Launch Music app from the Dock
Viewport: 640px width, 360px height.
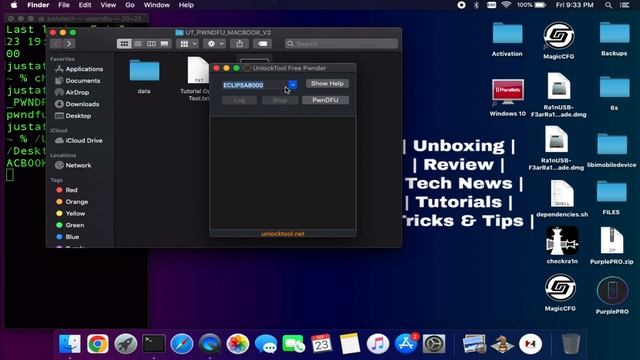(x=378, y=344)
